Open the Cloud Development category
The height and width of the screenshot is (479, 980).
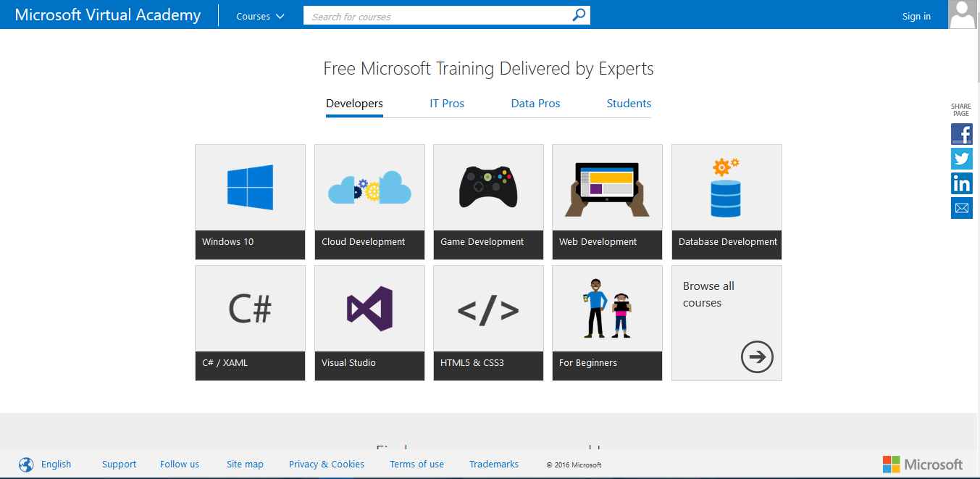point(369,202)
